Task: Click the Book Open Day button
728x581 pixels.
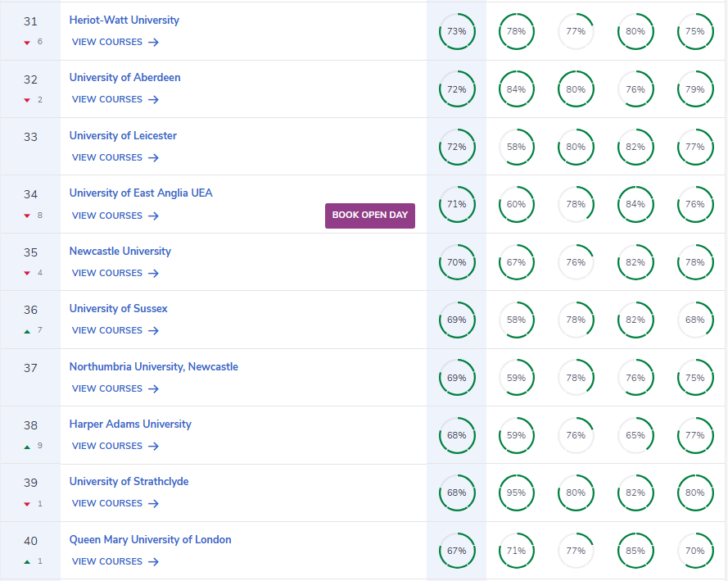Action: pos(370,216)
